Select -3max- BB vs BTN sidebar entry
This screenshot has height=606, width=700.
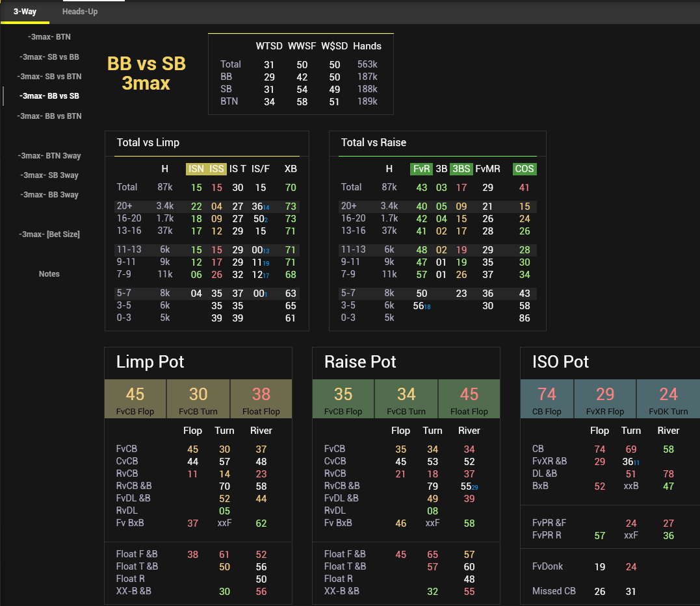click(x=49, y=116)
